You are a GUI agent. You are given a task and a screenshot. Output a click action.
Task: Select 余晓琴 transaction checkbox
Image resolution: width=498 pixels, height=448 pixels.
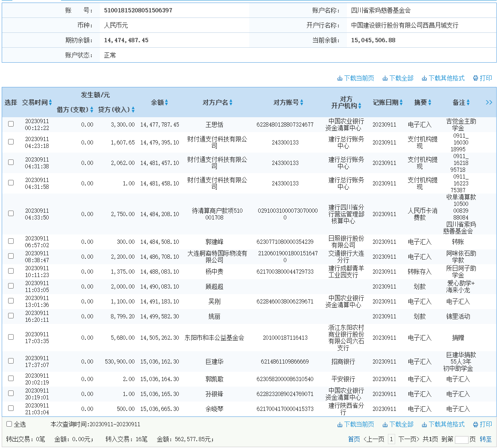(11, 408)
